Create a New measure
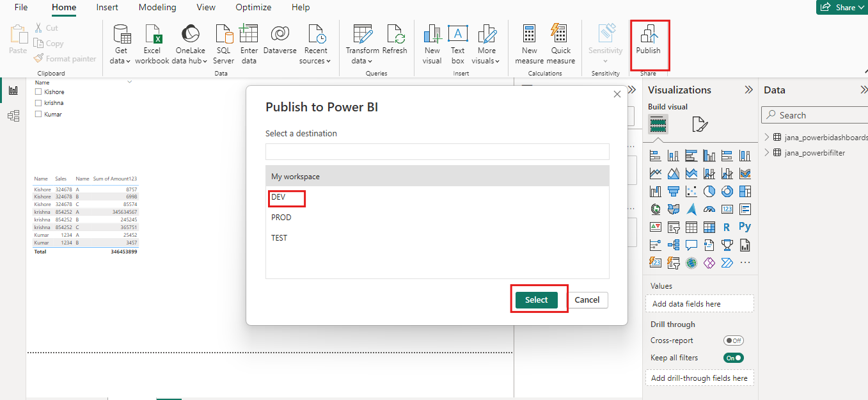Screen dimensions: 868x400 coord(529,44)
